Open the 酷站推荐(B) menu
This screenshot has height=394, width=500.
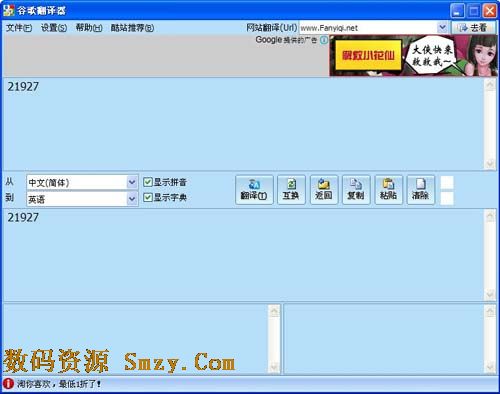[132, 28]
